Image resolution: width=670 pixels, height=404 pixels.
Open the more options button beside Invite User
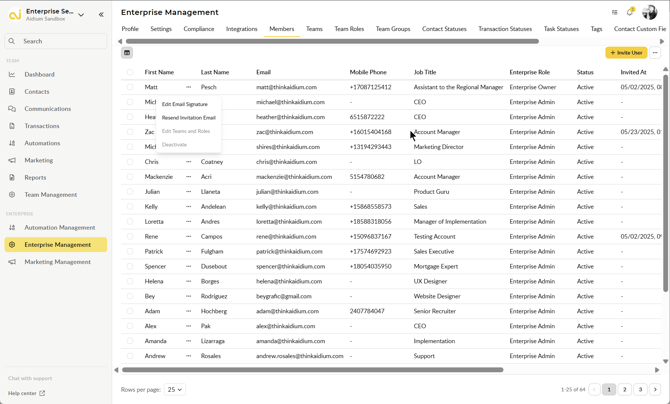coord(655,53)
